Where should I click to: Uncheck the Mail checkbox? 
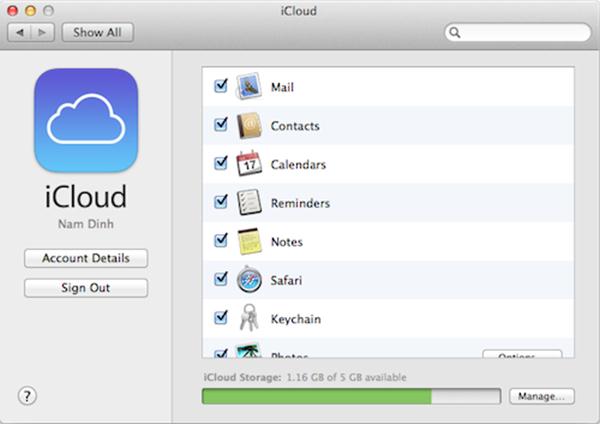pyautogui.click(x=221, y=86)
